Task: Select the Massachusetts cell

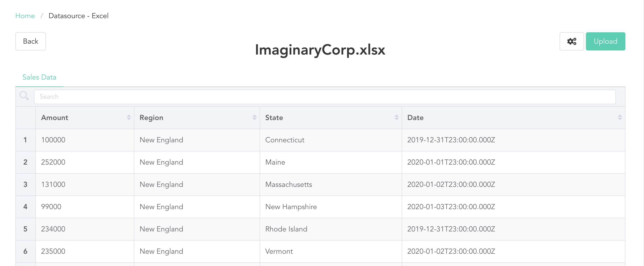Action: tap(288, 185)
